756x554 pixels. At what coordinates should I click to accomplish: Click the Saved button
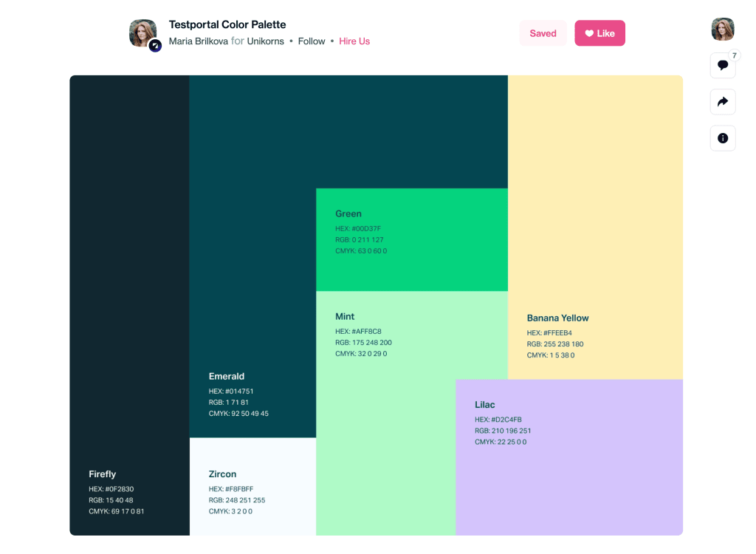click(x=543, y=33)
